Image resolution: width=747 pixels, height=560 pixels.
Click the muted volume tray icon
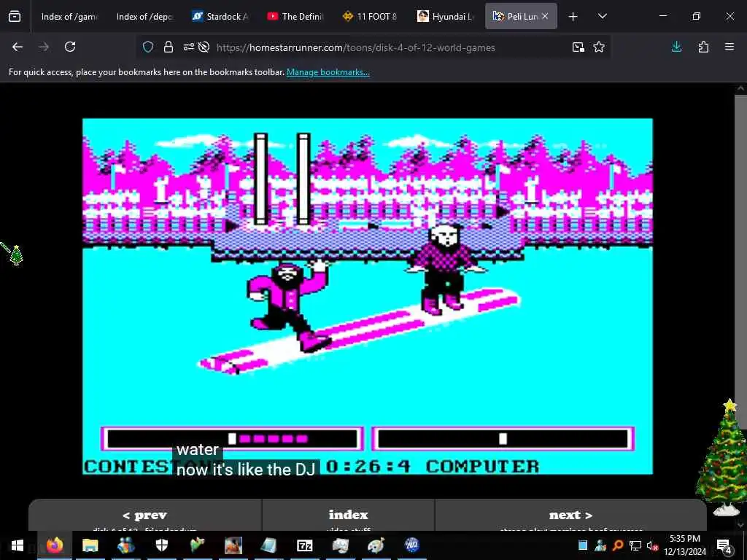click(652, 545)
